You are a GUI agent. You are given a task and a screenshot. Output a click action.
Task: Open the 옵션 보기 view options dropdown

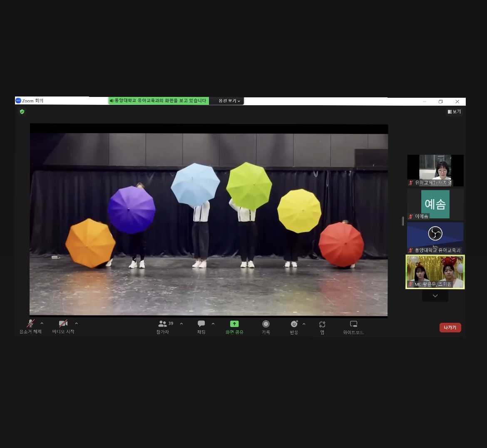tap(229, 101)
